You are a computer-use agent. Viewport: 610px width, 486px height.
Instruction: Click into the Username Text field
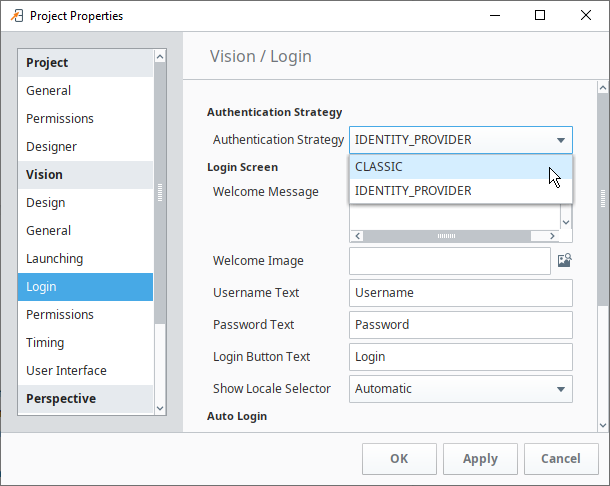461,293
